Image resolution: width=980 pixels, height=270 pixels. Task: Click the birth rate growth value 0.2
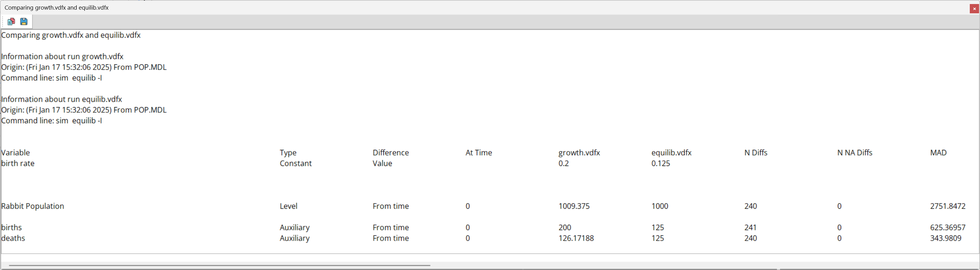(563, 163)
